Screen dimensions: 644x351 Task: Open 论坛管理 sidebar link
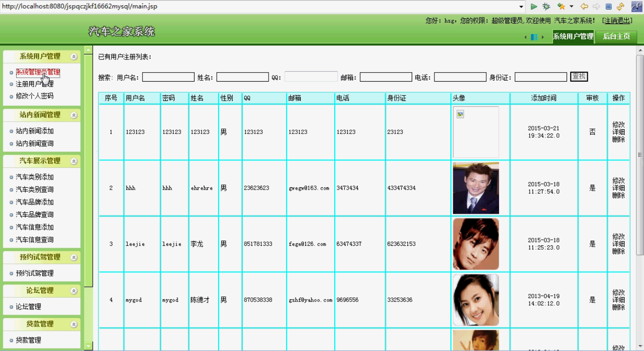click(28, 307)
